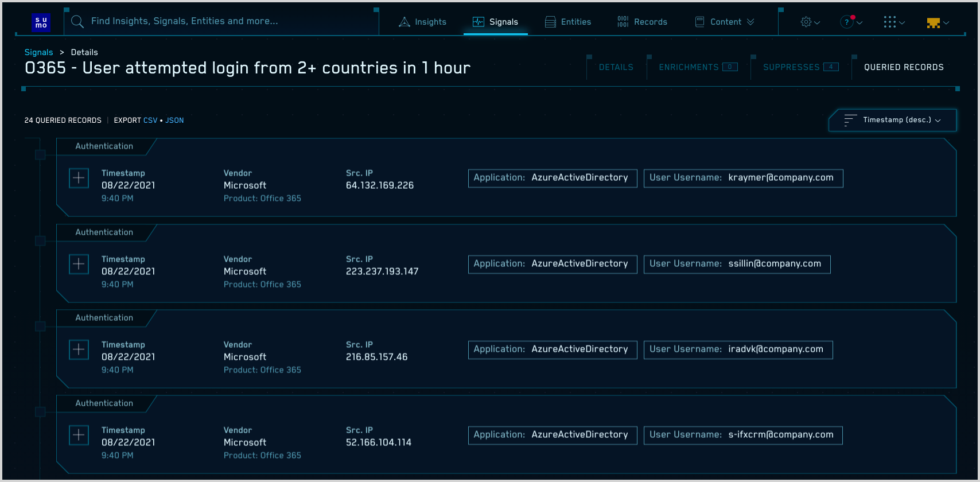Image resolution: width=980 pixels, height=482 pixels.
Task: Expand the record with IP 64.132.169.226
Action: (x=79, y=178)
